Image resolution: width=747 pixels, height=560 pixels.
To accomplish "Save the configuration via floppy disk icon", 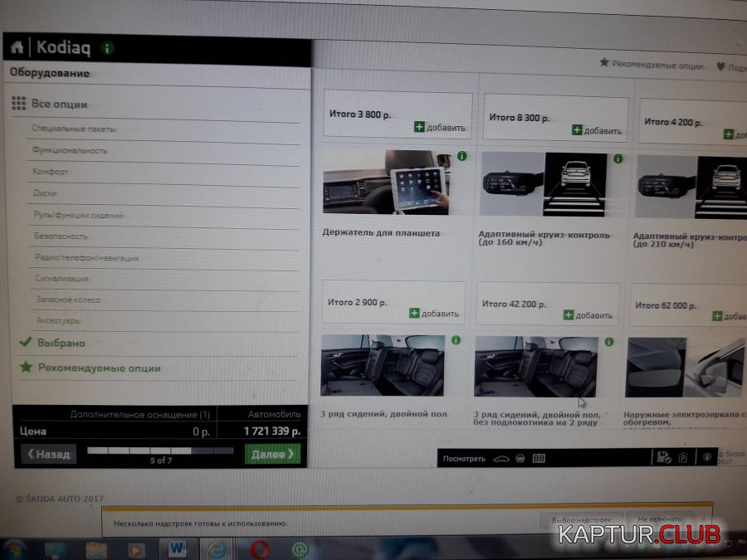I will [x=664, y=458].
